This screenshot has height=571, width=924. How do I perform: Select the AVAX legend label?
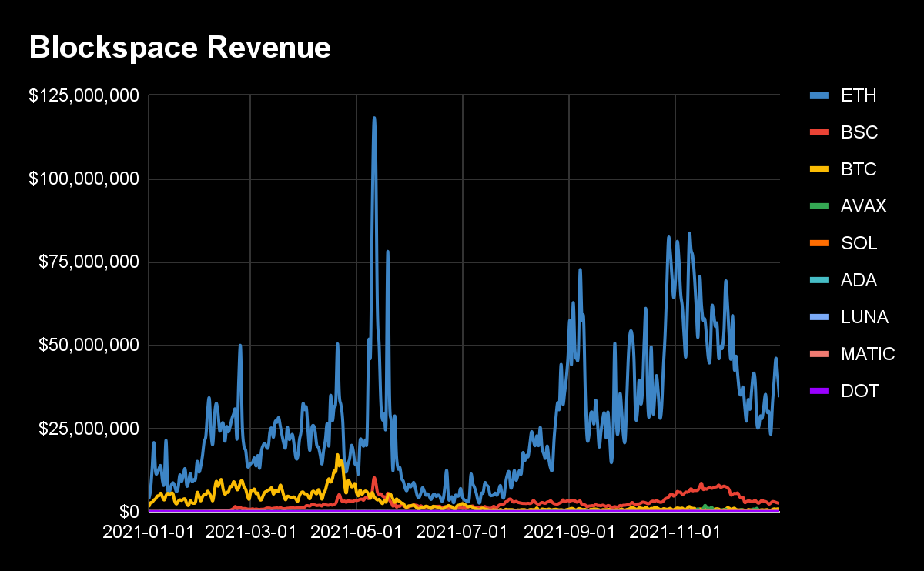[x=864, y=206]
